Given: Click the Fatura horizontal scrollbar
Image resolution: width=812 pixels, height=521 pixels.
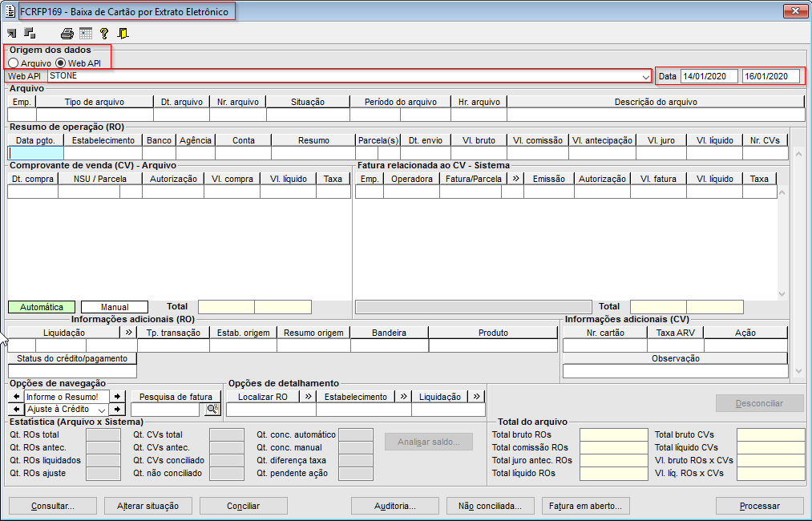Looking at the screenshot, I should [x=473, y=307].
